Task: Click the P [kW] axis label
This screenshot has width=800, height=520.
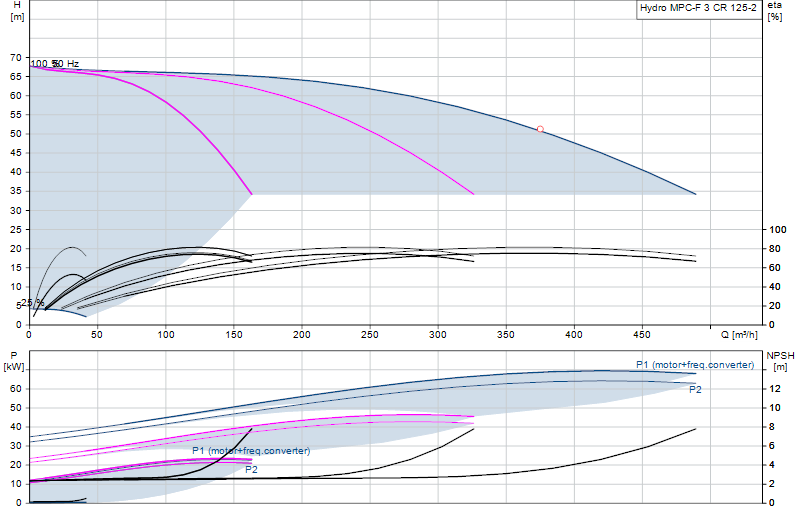Action: (x=14, y=361)
